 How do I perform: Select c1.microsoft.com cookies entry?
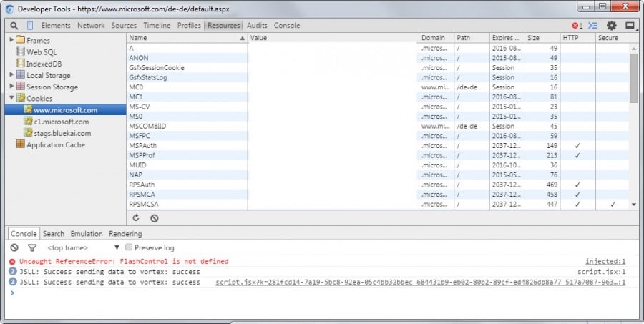click(x=61, y=122)
